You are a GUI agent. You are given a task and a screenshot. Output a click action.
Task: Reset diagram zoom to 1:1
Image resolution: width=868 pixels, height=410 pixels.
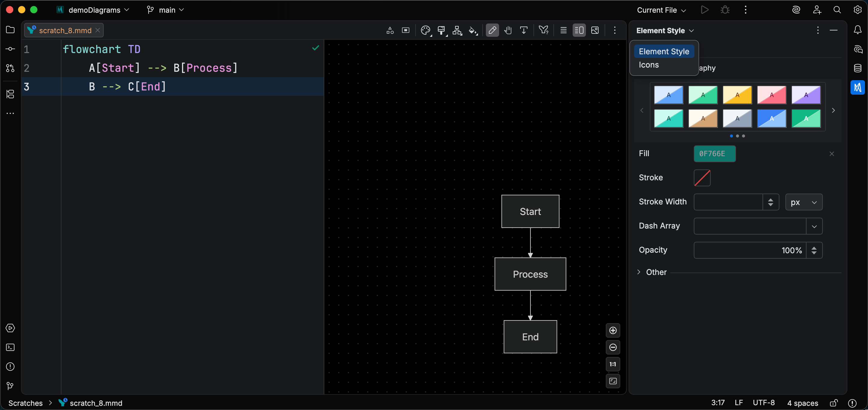(613, 364)
